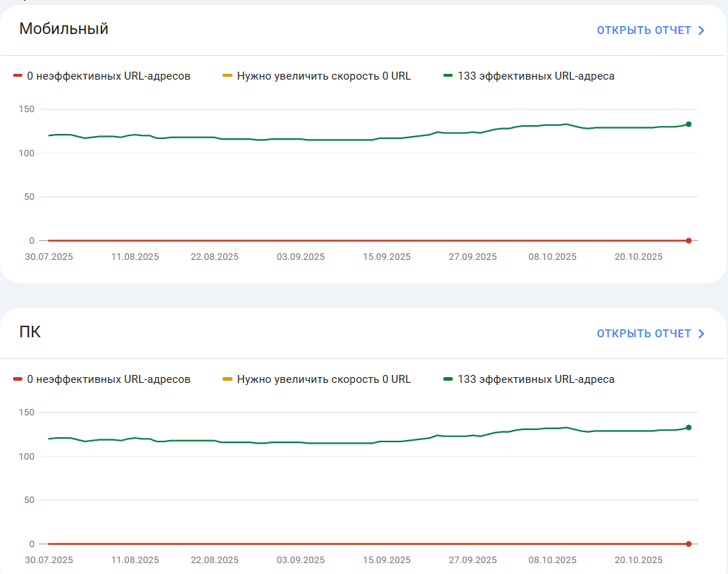Click red legend marker in Мобильный chart
The height and width of the screenshot is (574, 728).
coord(17,75)
